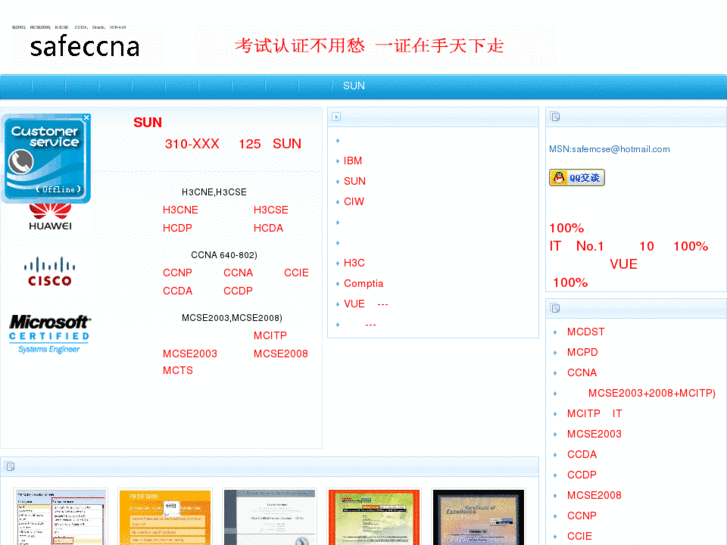Click the contact panel header document icon
The image size is (727, 545).
tap(555, 116)
